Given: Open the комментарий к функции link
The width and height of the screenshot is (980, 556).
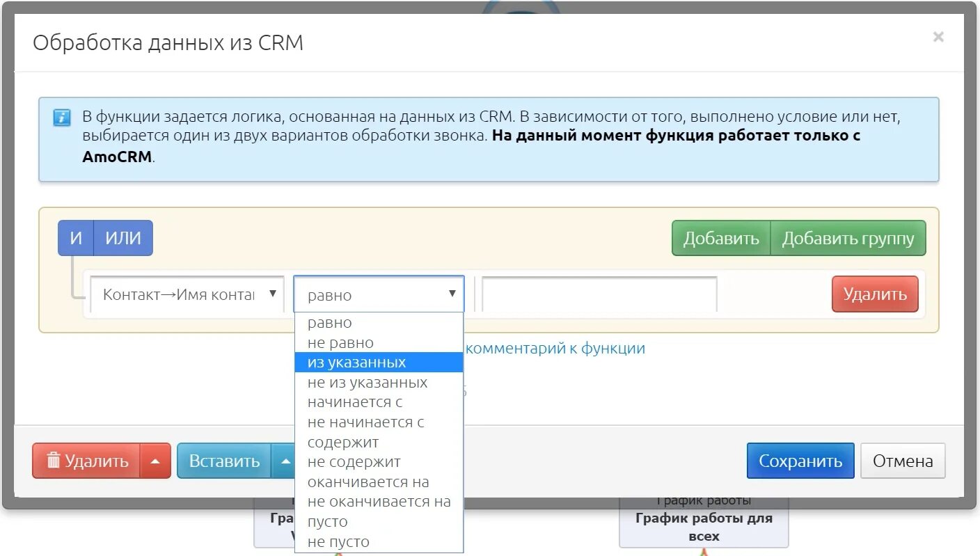Looking at the screenshot, I should tap(555, 349).
